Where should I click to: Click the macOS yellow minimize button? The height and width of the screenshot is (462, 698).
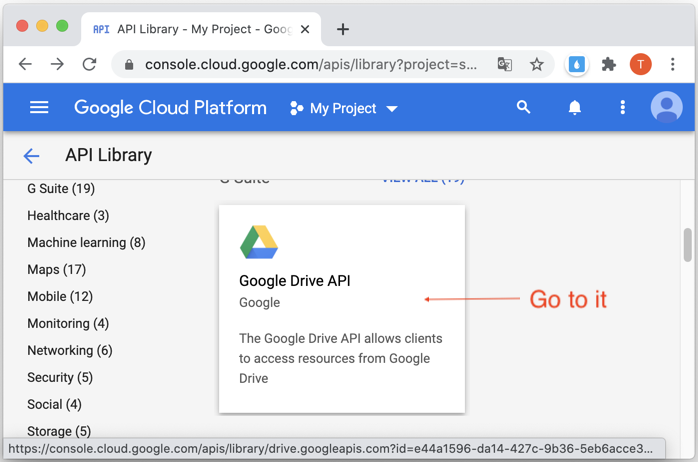(42, 26)
